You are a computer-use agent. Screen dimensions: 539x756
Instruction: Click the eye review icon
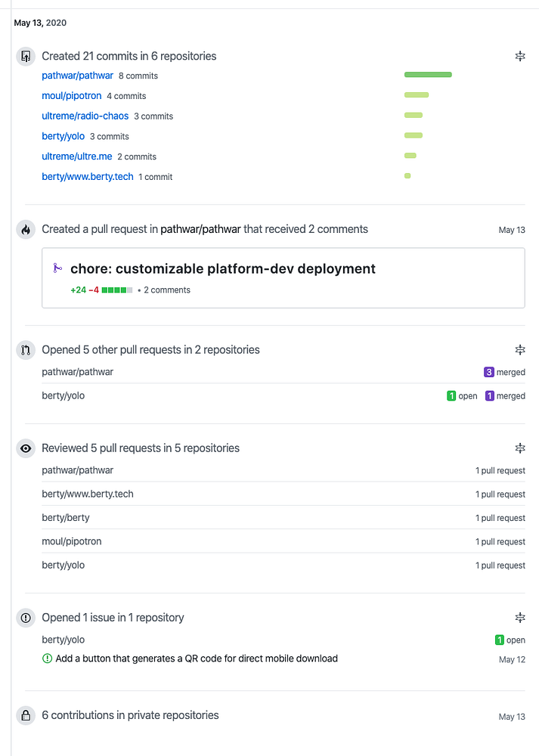(26, 448)
